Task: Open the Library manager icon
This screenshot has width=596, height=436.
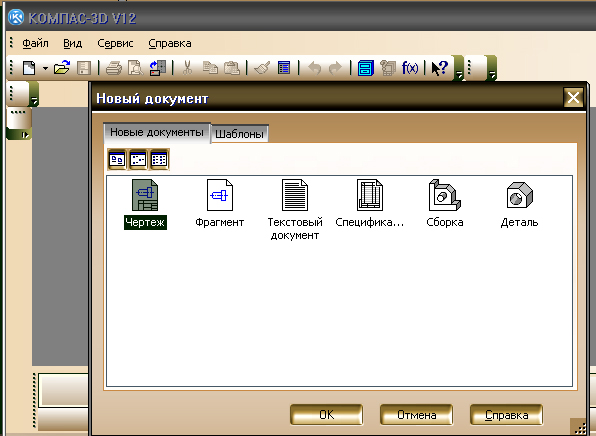Action: [366, 68]
